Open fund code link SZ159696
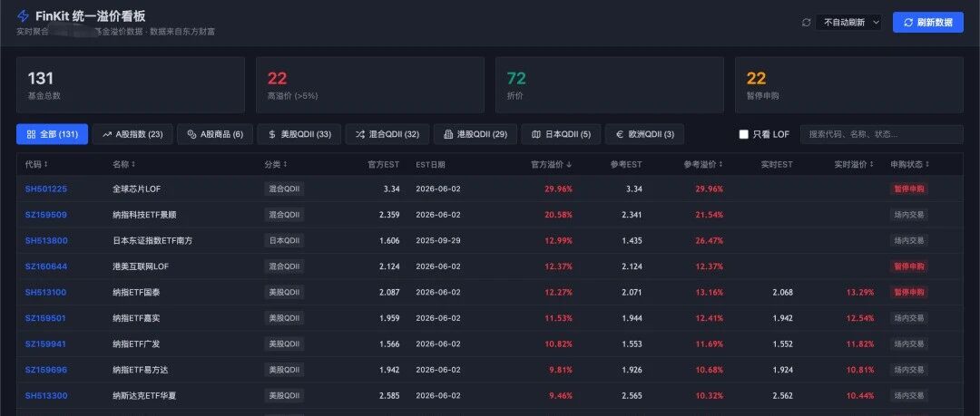 (46, 370)
